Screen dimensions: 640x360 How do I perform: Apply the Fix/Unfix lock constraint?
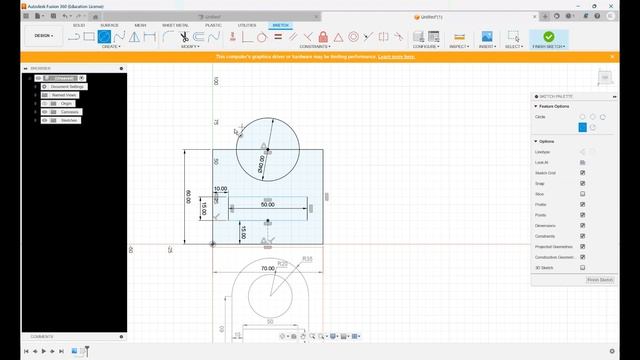coord(323,37)
